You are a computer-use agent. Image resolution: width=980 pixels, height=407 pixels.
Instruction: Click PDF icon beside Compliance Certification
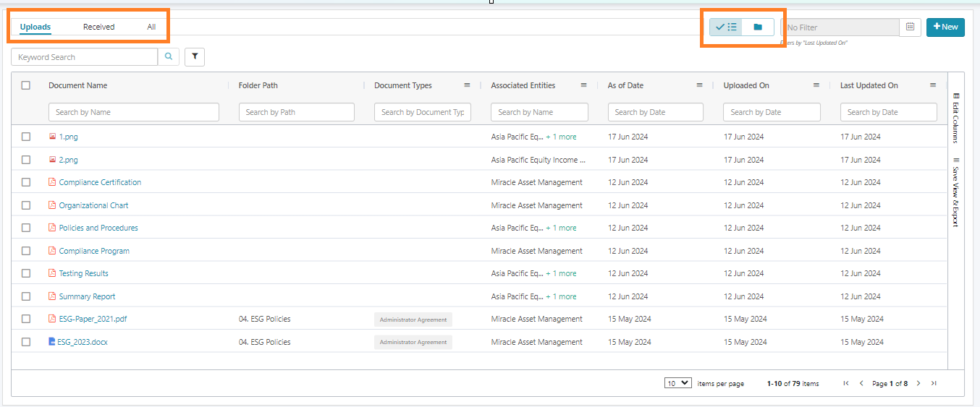[52, 182]
